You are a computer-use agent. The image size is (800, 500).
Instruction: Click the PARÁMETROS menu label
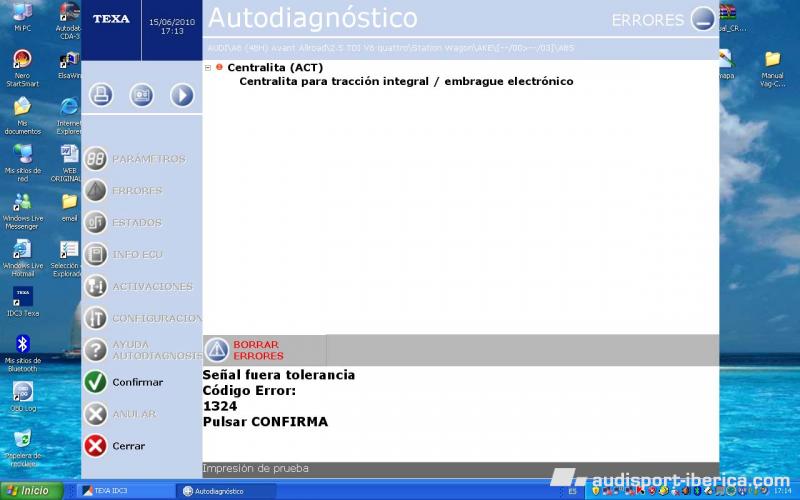[x=149, y=159]
